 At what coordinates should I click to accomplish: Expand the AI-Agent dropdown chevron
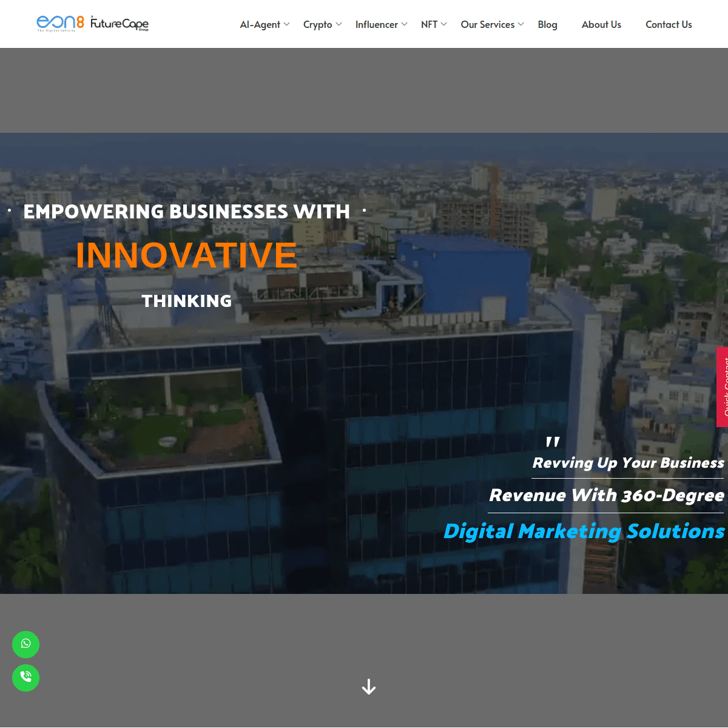point(287,24)
